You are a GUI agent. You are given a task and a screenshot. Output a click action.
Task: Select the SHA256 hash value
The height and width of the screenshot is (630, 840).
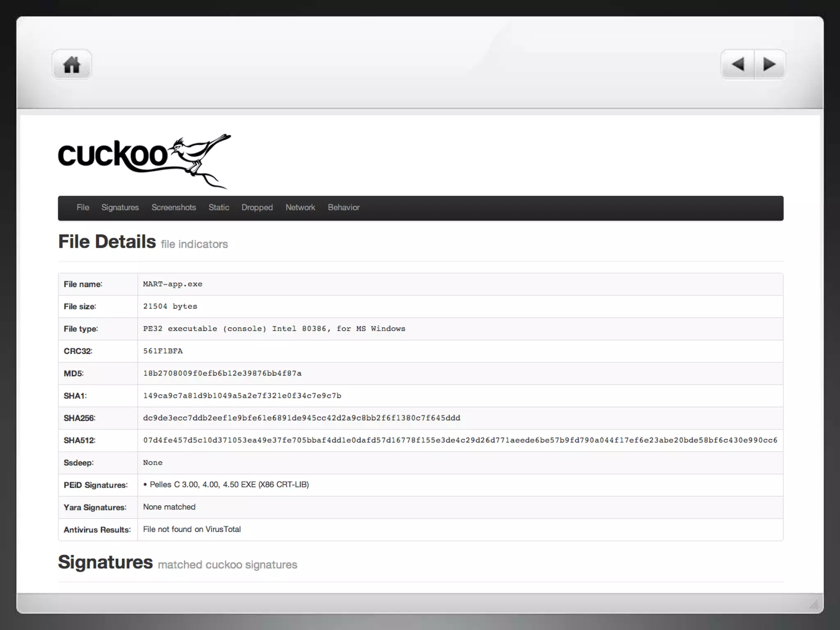coord(301,418)
